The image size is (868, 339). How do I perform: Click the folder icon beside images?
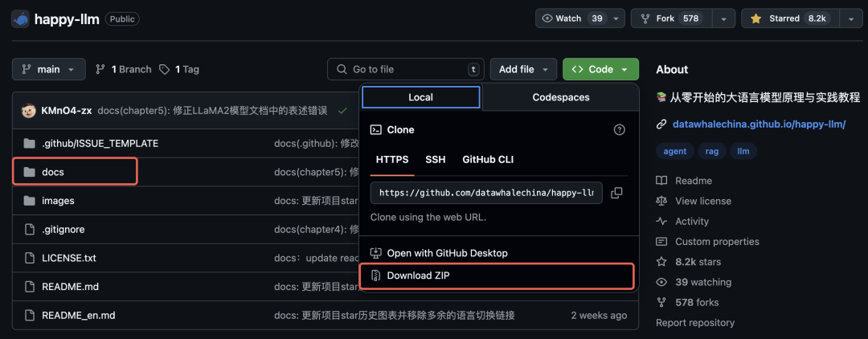[x=30, y=201]
